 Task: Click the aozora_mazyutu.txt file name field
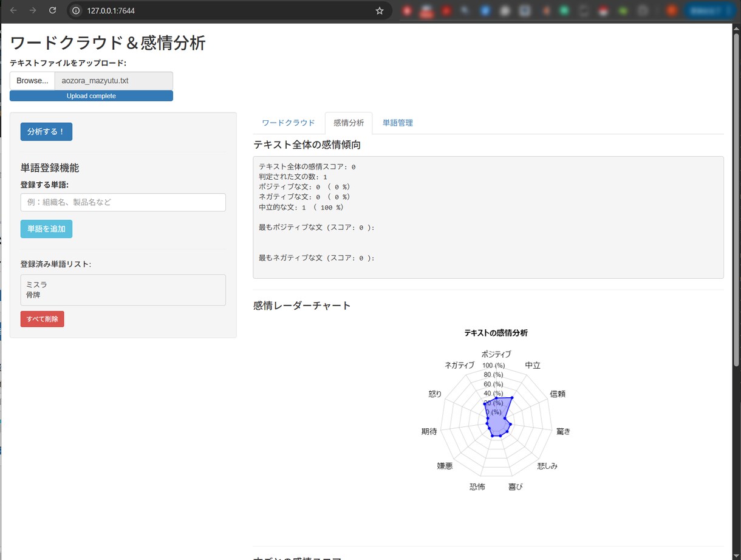114,81
